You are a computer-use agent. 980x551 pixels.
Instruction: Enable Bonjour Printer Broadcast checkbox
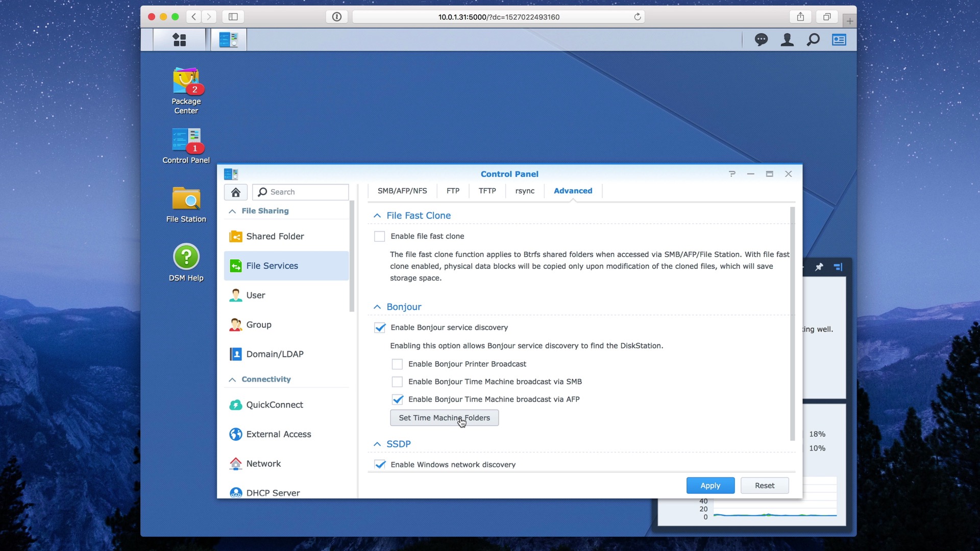[397, 364]
